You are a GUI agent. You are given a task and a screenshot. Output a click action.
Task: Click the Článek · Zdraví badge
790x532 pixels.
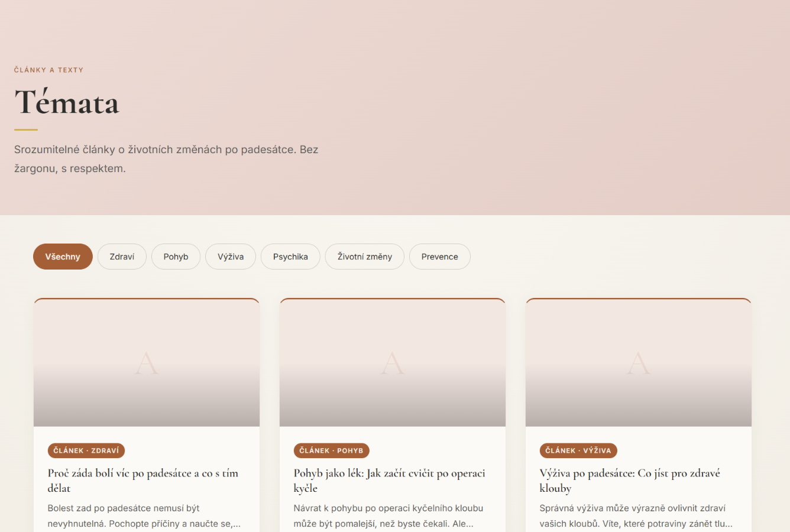(x=86, y=450)
